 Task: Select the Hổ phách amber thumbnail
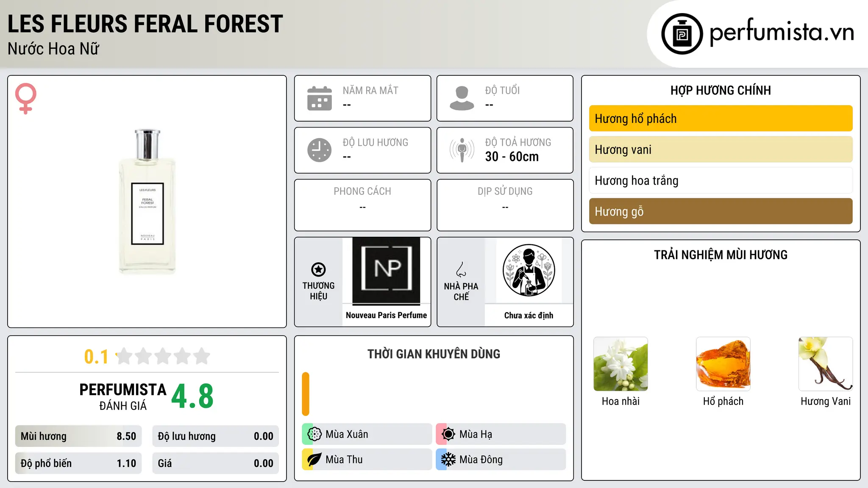click(x=723, y=364)
